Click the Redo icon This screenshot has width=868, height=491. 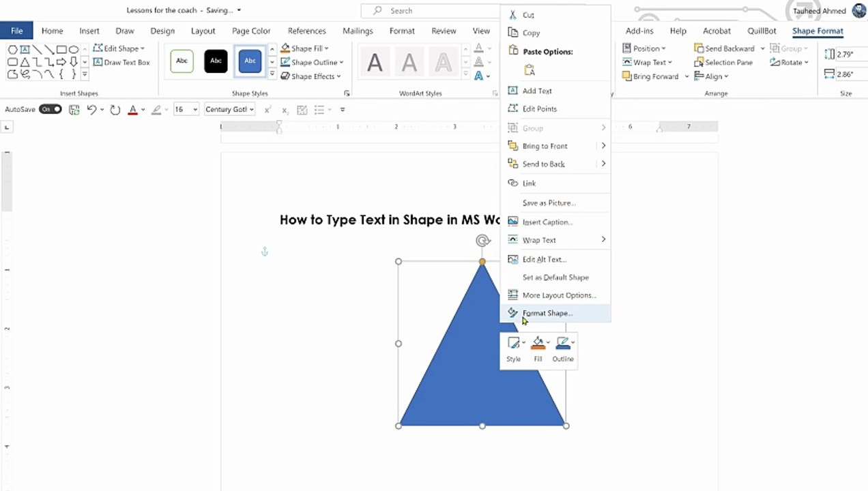click(x=115, y=109)
